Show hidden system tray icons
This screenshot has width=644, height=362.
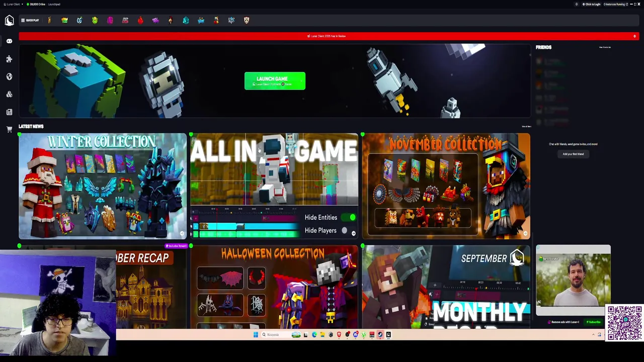(x=593, y=334)
